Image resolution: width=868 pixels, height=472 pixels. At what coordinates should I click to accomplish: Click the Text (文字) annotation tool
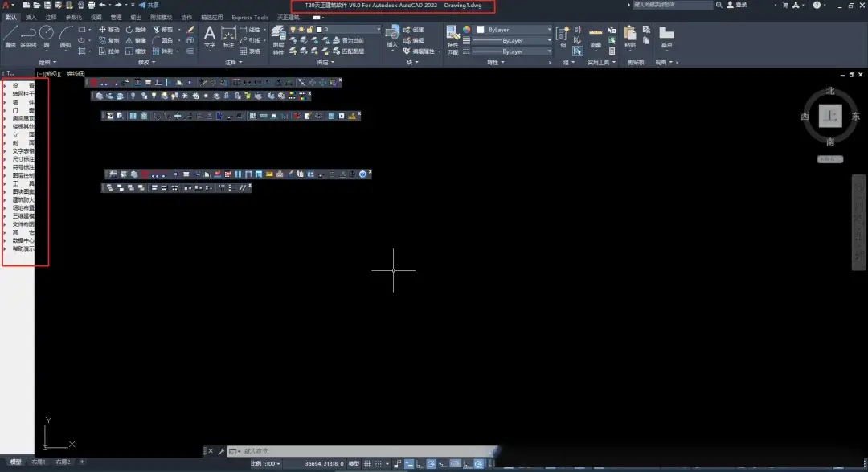click(x=210, y=36)
